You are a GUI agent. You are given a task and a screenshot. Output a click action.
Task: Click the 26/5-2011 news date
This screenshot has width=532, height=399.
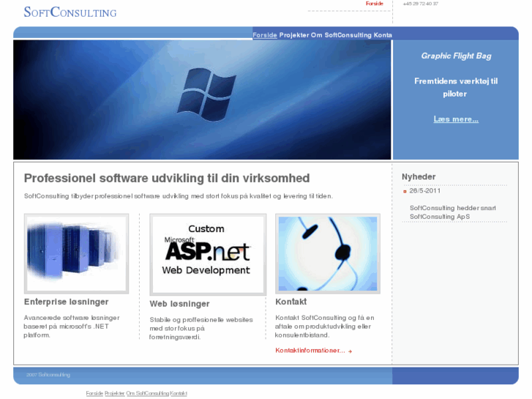click(424, 191)
